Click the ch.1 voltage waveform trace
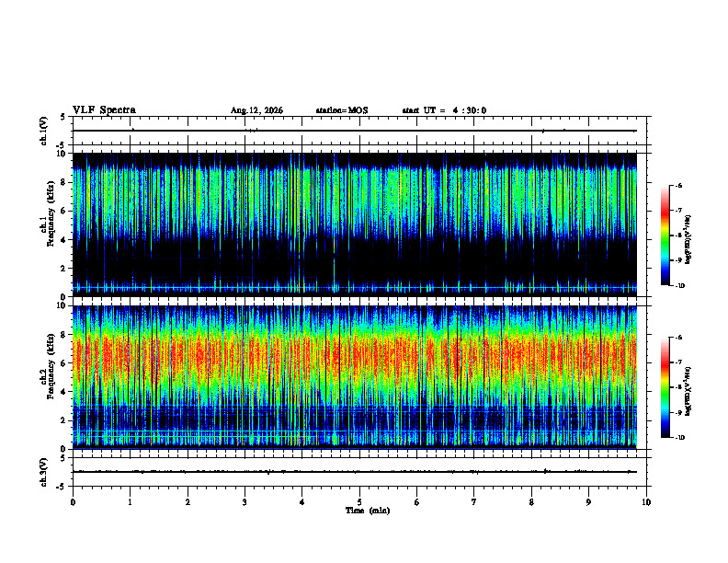Viewport: 728px width, 563px height. (x=355, y=131)
